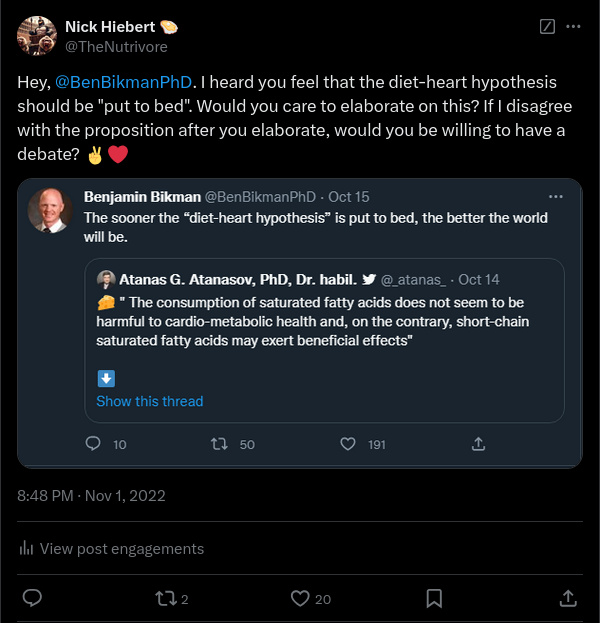Repost the main post
The width and height of the screenshot is (600, 623).
(x=165, y=598)
